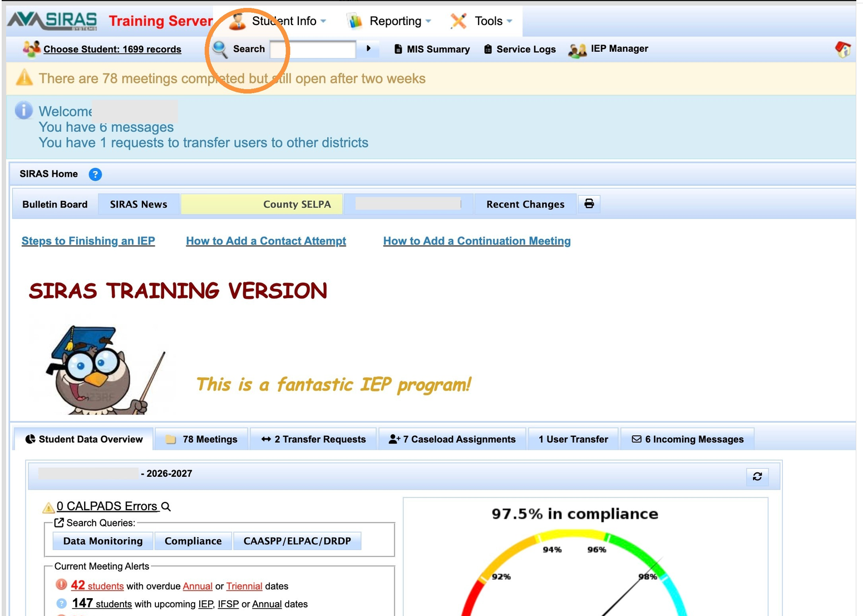
Task: Open the Choose Student records list
Action: [112, 49]
